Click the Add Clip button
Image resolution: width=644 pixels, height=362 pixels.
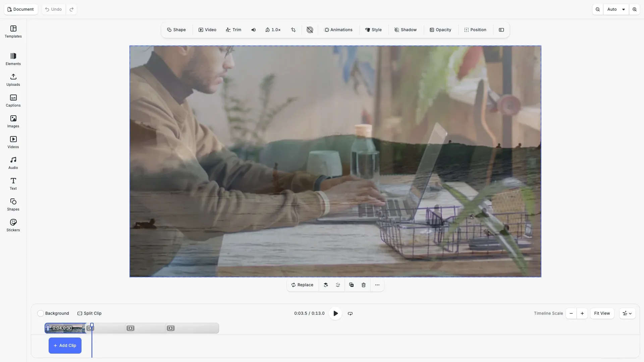click(x=65, y=346)
